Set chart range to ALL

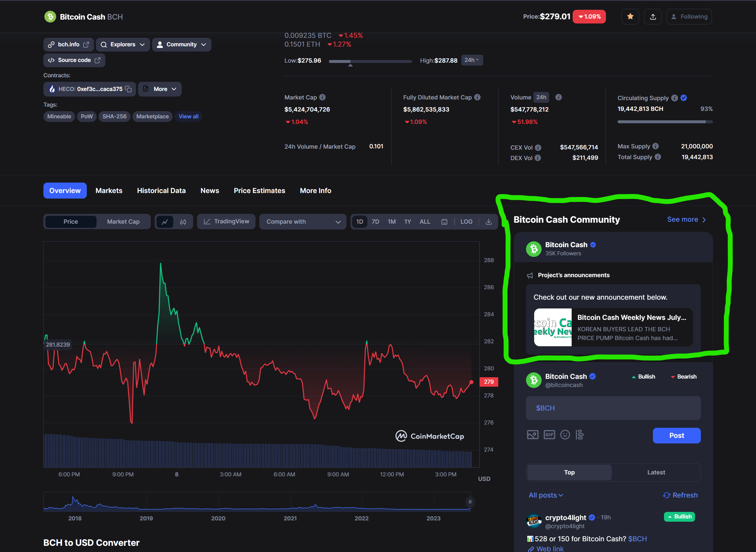[x=425, y=222]
